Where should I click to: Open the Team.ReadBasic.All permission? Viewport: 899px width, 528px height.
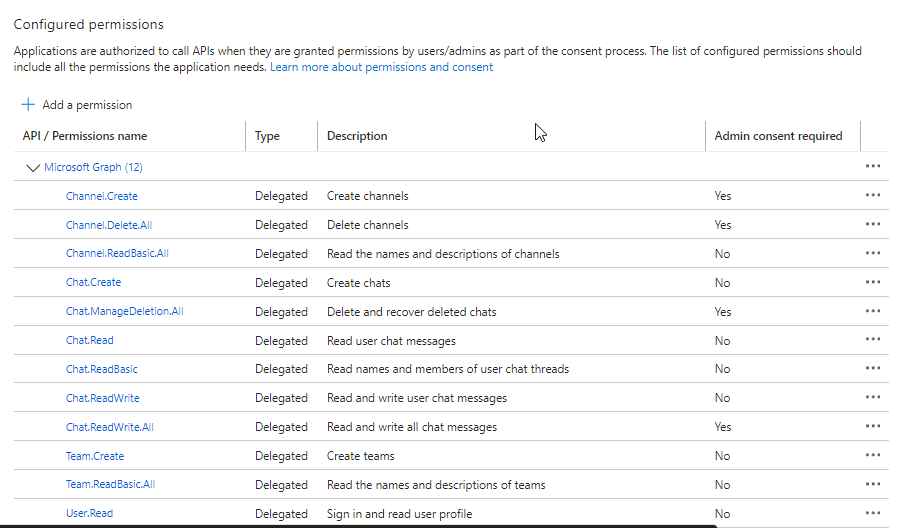pyautogui.click(x=110, y=484)
